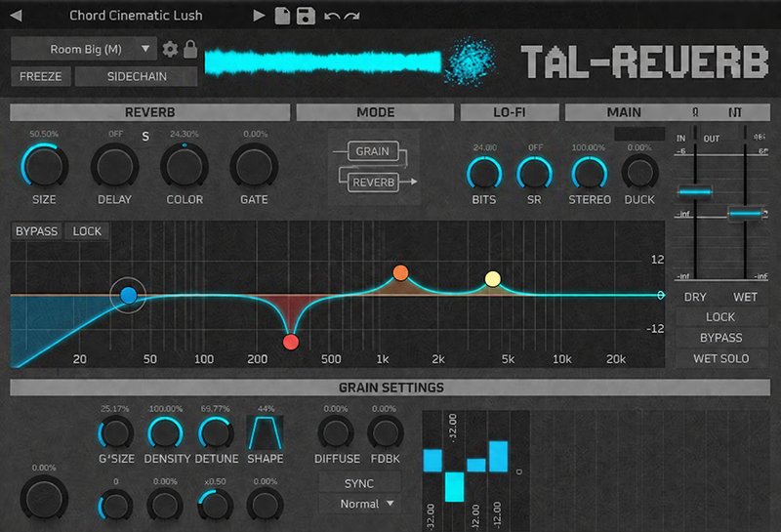Click the large bottom-left 0.00% knob
This screenshot has height=532, width=781.
click(x=44, y=498)
